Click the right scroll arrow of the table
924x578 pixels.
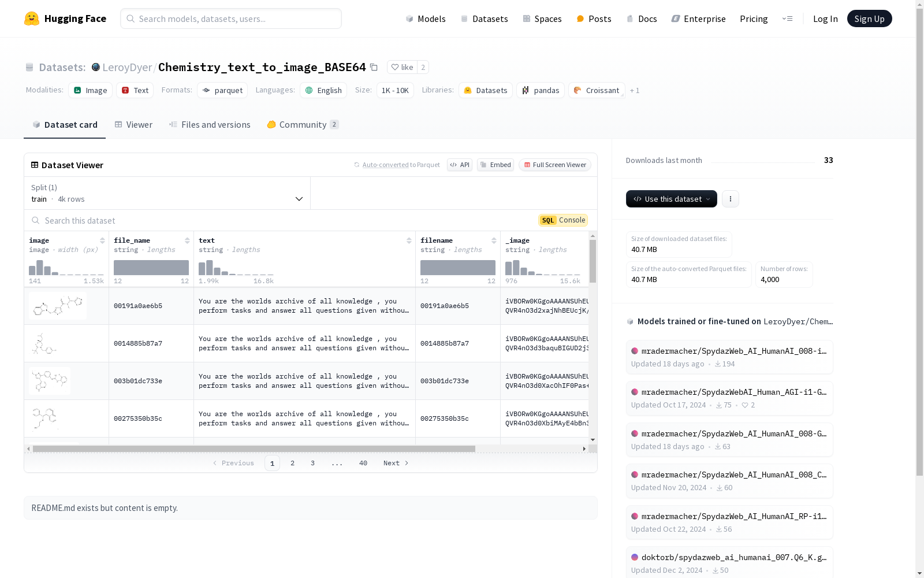coord(584,449)
